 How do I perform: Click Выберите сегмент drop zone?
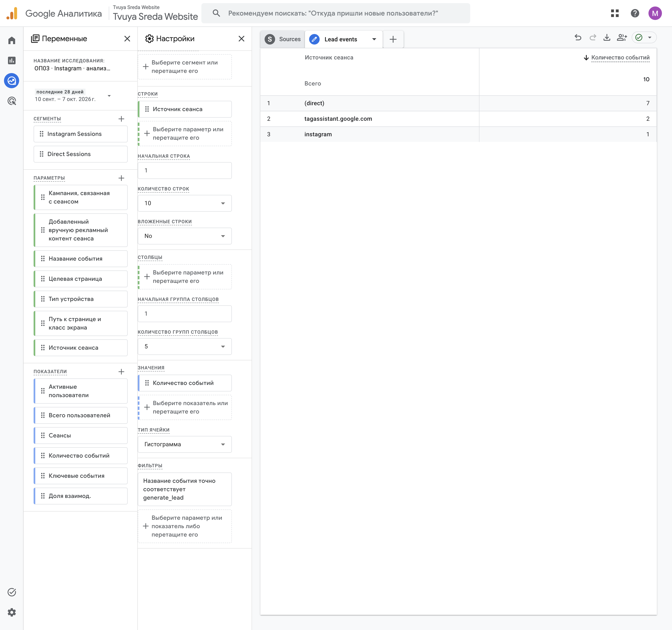[x=185, y=67]
